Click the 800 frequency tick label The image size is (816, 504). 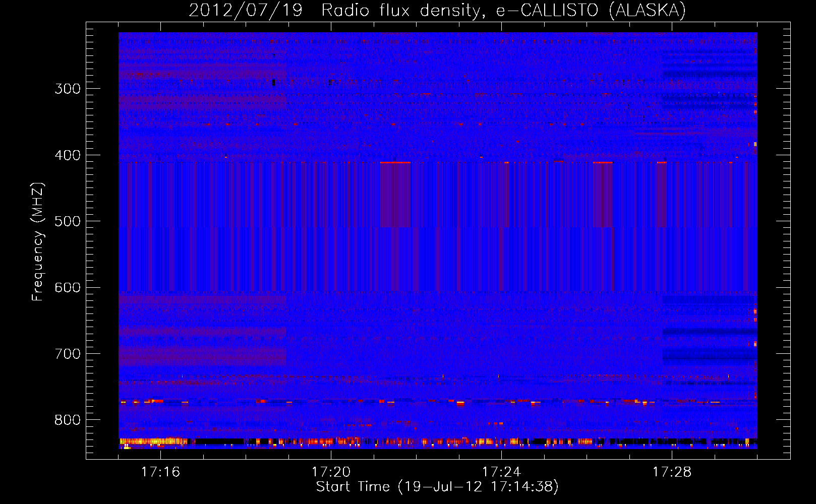pyautogui.click(x=68, y=420)
